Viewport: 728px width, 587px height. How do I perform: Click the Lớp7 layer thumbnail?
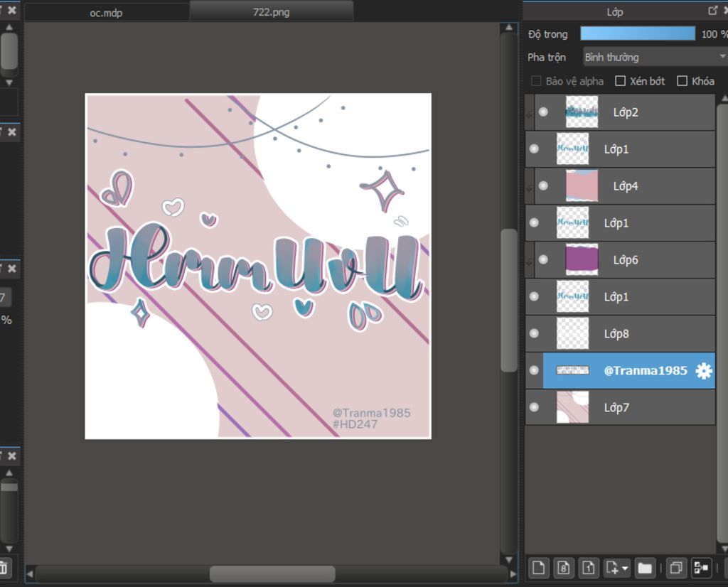click(x=572, y=407)
